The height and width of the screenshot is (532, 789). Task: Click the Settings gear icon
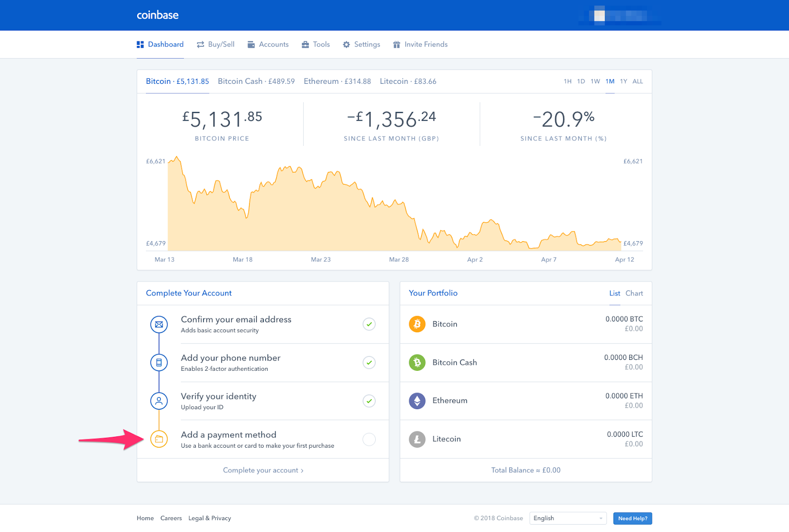(347, 44)
